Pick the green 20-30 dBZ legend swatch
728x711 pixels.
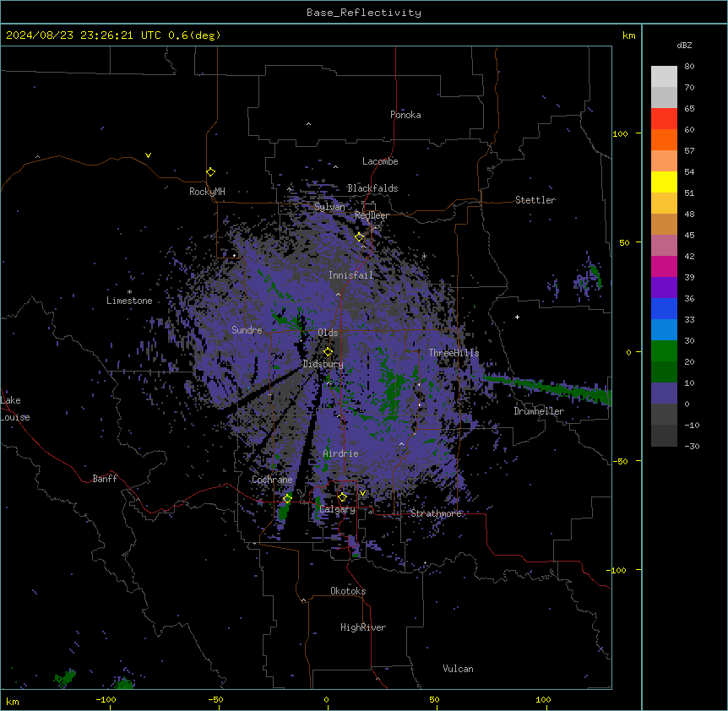click(x=664, y=351)
